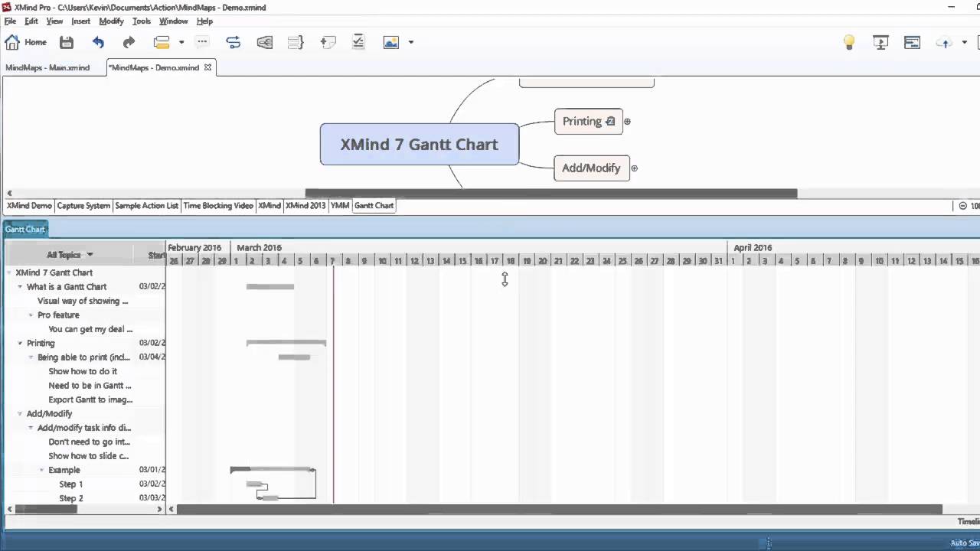Click the Home toolbar button
Image resolution: width=980 pixels, height=551 pixels.
pos(26,42)
